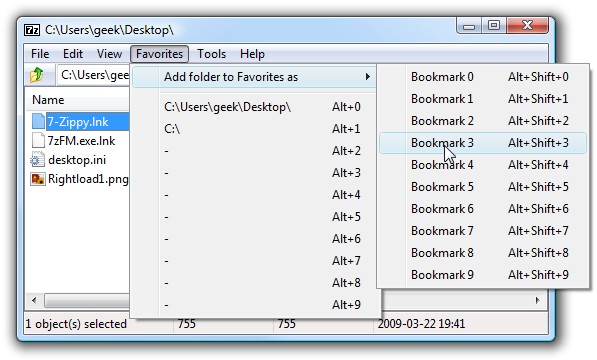This screenshot has width=597, height=360.
Task: Close the 7-Zip File Manager window
Action: coord(527,26)
